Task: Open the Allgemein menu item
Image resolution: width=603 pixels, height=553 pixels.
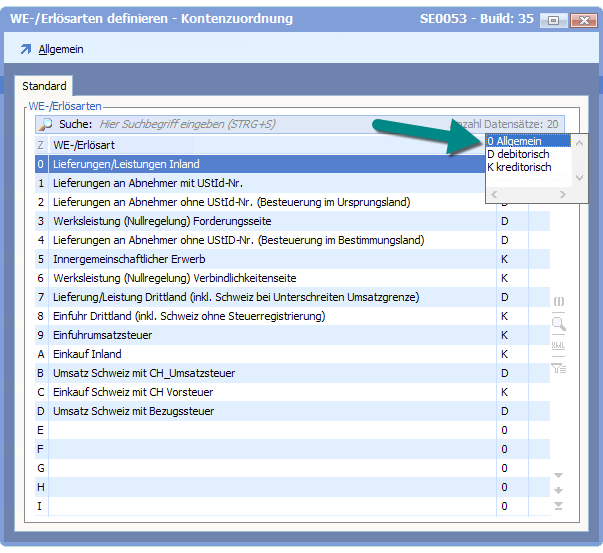Action: click(x=60, y=49)
